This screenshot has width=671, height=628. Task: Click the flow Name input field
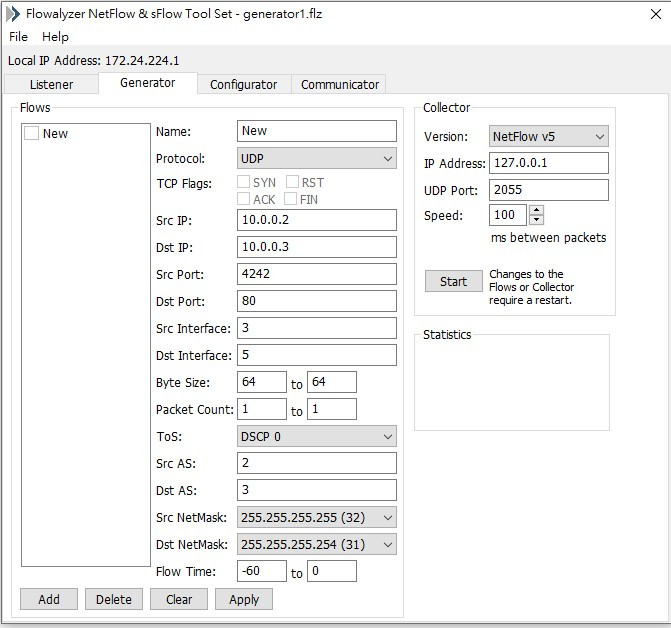(x=317, y=131)
